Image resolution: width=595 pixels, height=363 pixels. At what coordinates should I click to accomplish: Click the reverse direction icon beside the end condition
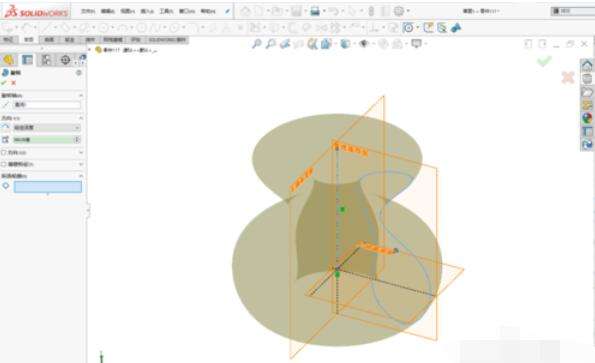coord(5,127)
